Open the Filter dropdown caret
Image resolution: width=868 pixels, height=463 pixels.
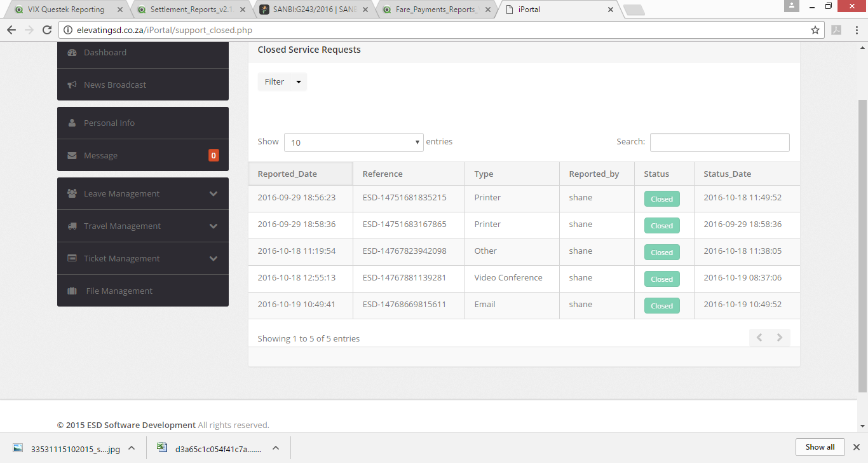[299, 82]
